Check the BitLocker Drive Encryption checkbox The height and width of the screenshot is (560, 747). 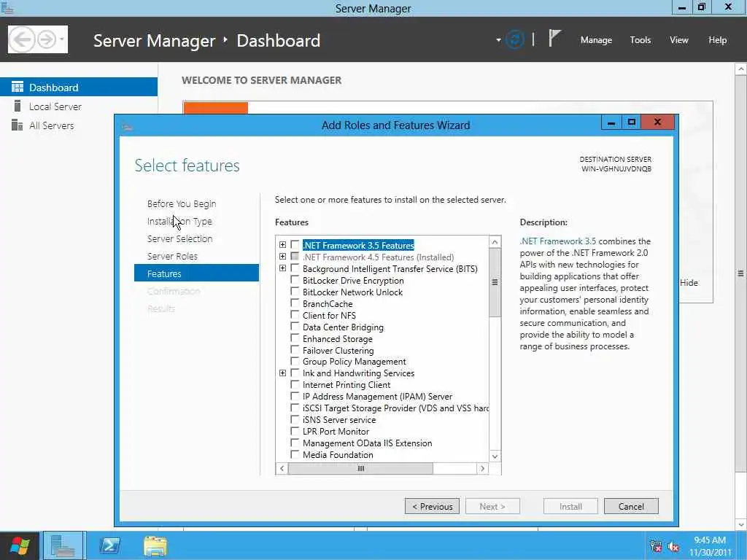(x=295, y=280)
